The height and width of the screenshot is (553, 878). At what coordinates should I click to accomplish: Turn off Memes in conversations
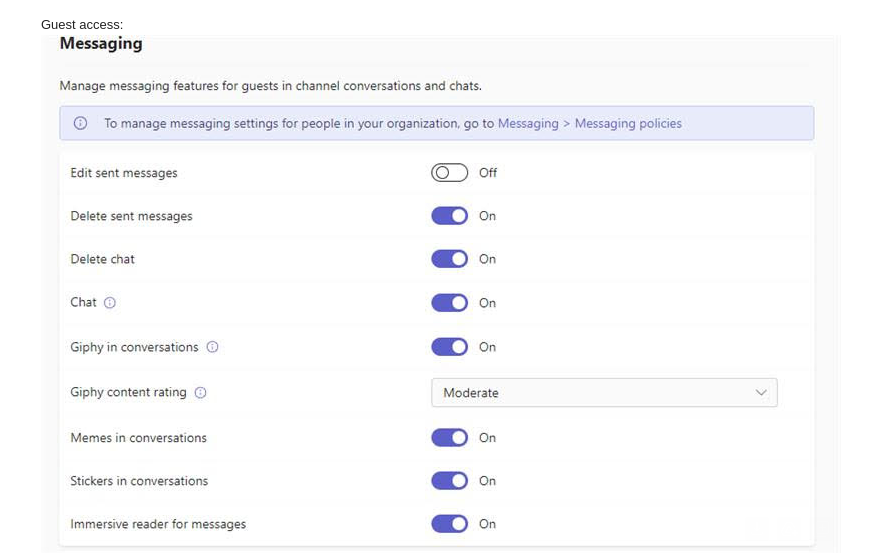point(449,438)
